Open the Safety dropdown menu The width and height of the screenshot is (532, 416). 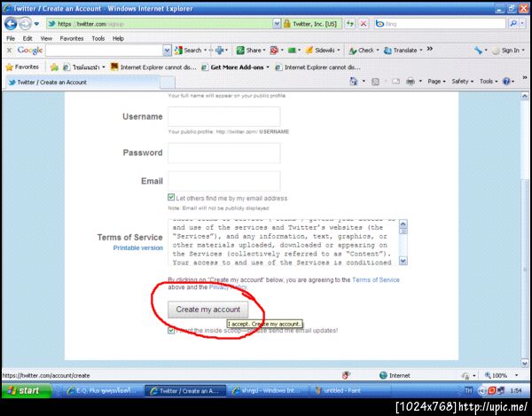pyautogui.click(x=462, y=82)
